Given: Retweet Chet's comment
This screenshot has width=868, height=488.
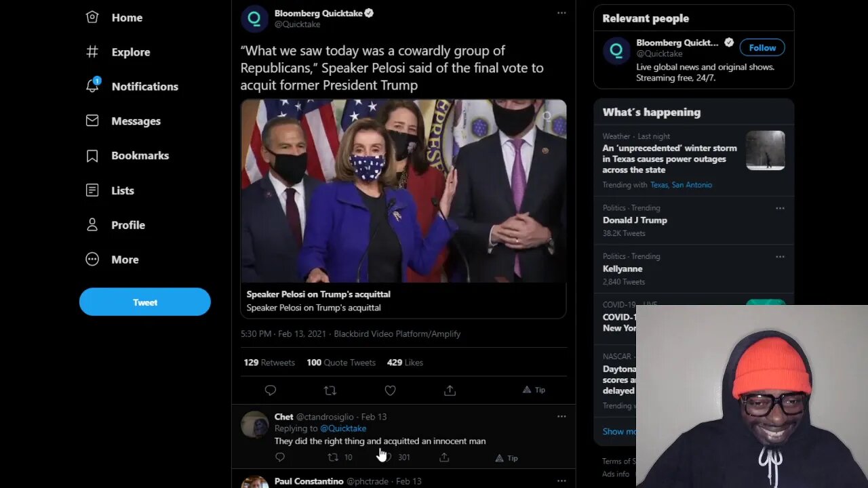Looking at the screenshot, I should coord(333,457).
